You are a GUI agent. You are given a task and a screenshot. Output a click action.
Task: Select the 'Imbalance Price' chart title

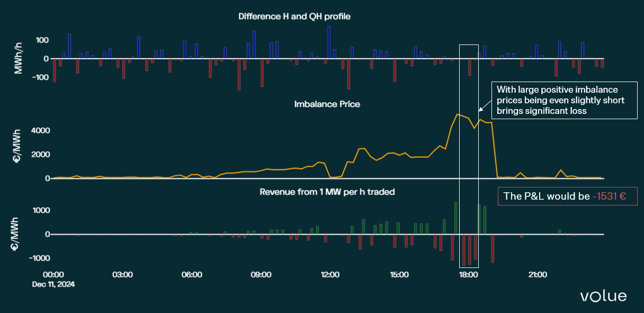pyautogui.click(x=327, y=104)
